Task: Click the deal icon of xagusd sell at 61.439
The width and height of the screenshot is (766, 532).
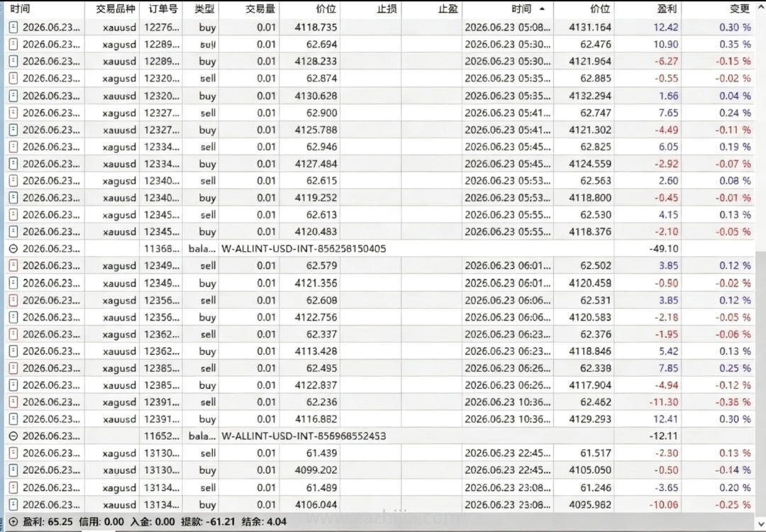Action: [13, 453]
